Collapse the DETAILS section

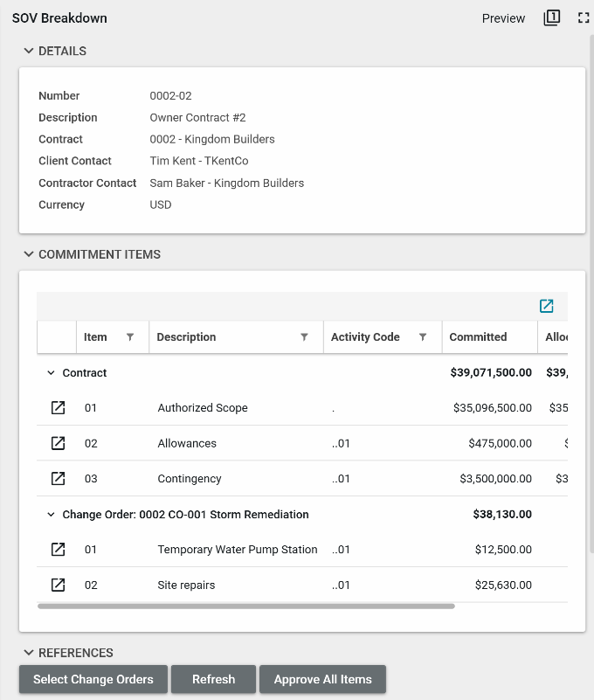(28, 52)
